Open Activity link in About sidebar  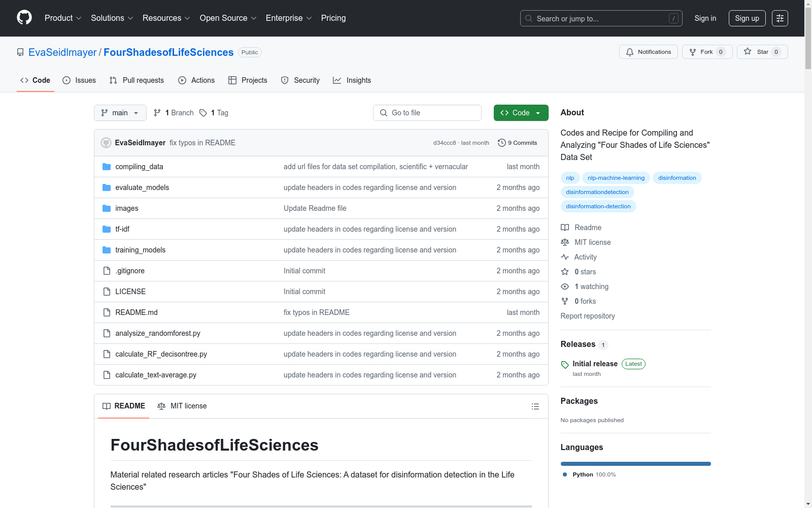pos(579,257)
